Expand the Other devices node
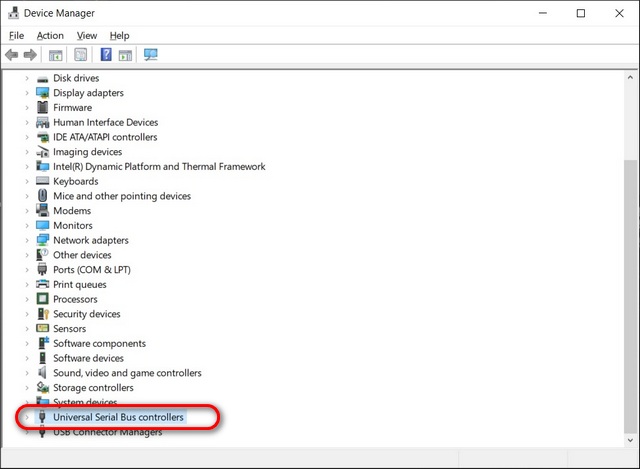Image resolution: width=640 pixels, height=469 pixels. coord(27,255)
